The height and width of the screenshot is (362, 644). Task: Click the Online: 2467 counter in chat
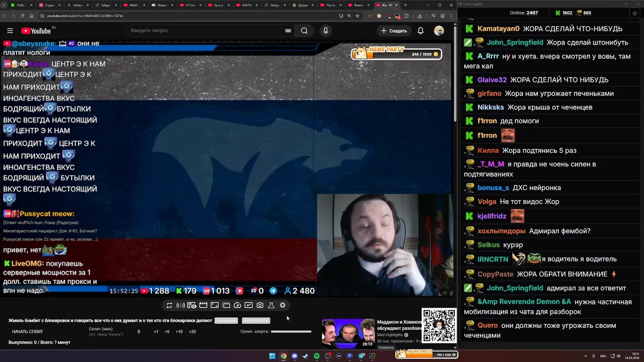524,13
